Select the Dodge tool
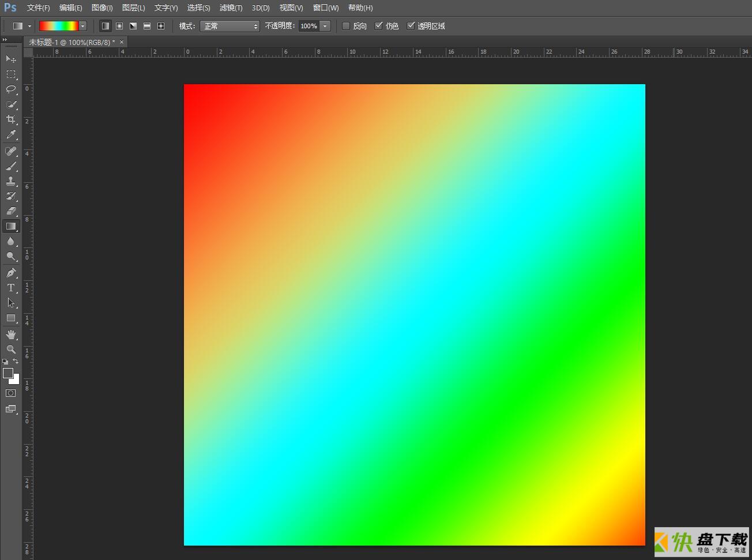 pos(11,256)
